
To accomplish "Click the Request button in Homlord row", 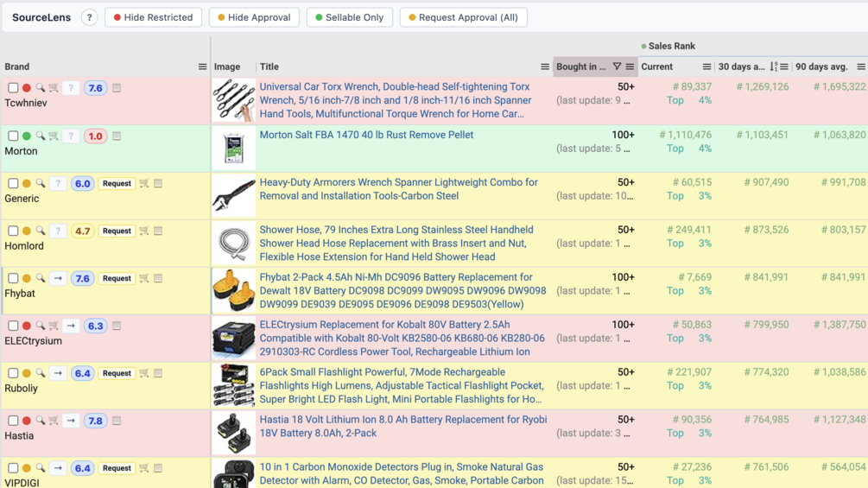I will 117,231.
